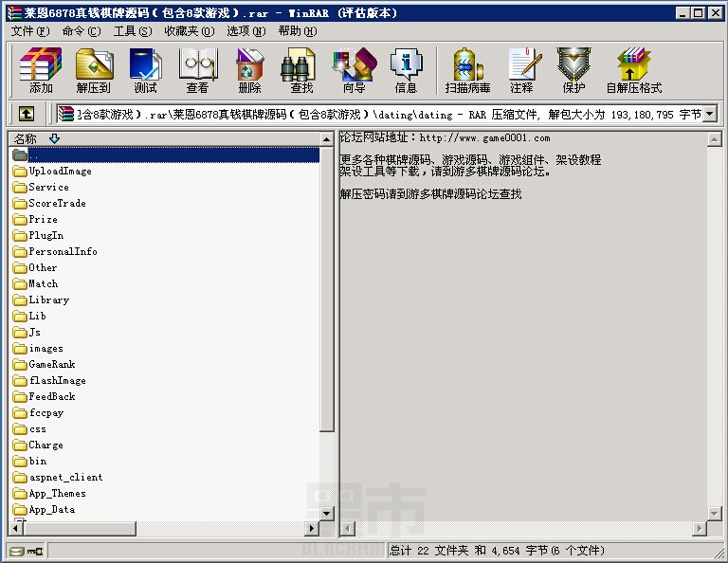
Task: Click the key icon in status bar
Action: point(35,551)
